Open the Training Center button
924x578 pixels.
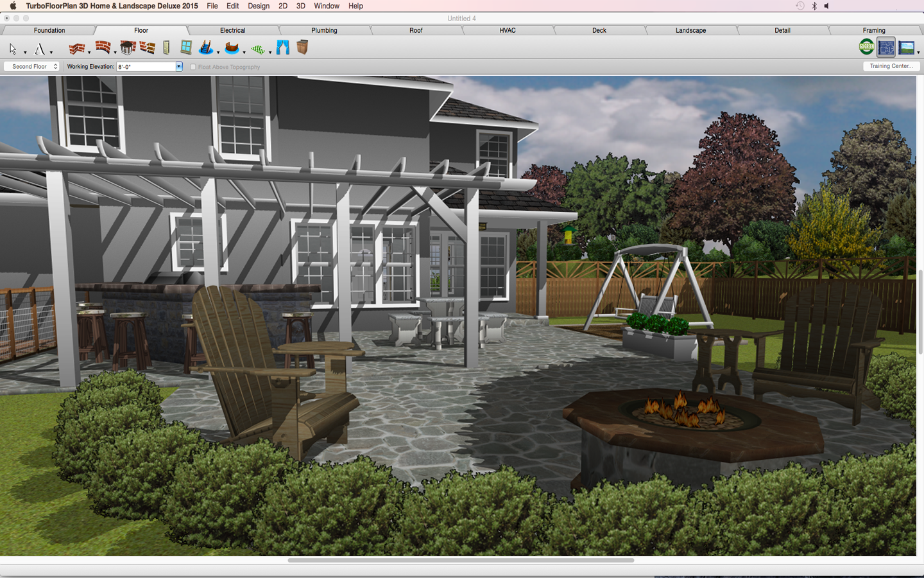[x=891, y=66]
